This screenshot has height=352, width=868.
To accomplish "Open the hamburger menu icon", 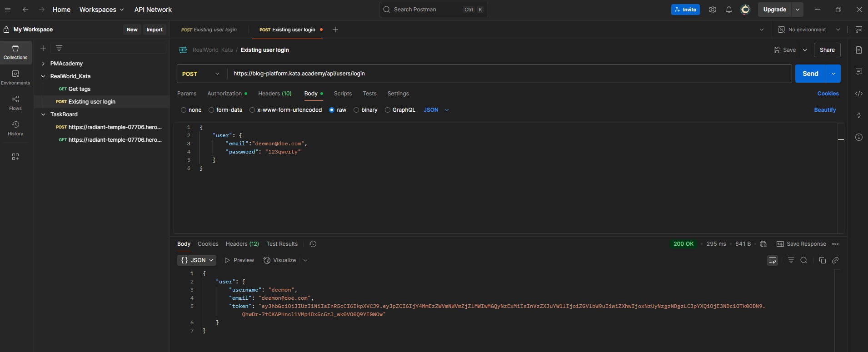I will [8, 10].
